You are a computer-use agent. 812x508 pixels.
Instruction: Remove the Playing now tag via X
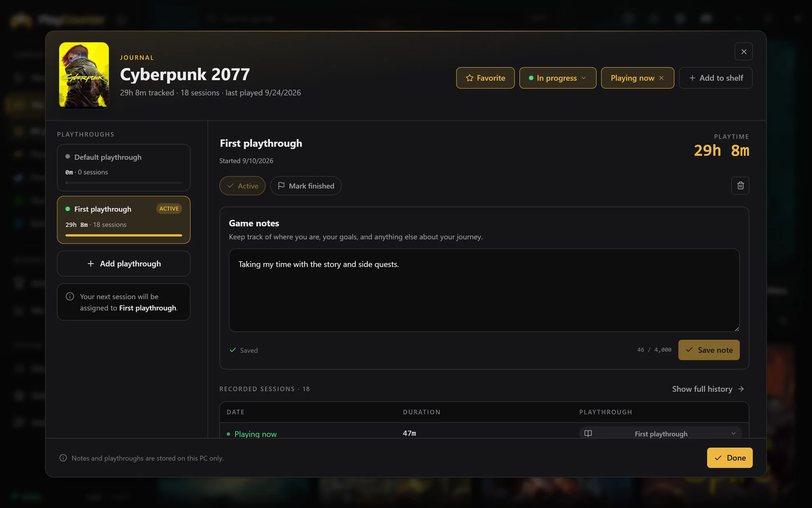661,78
